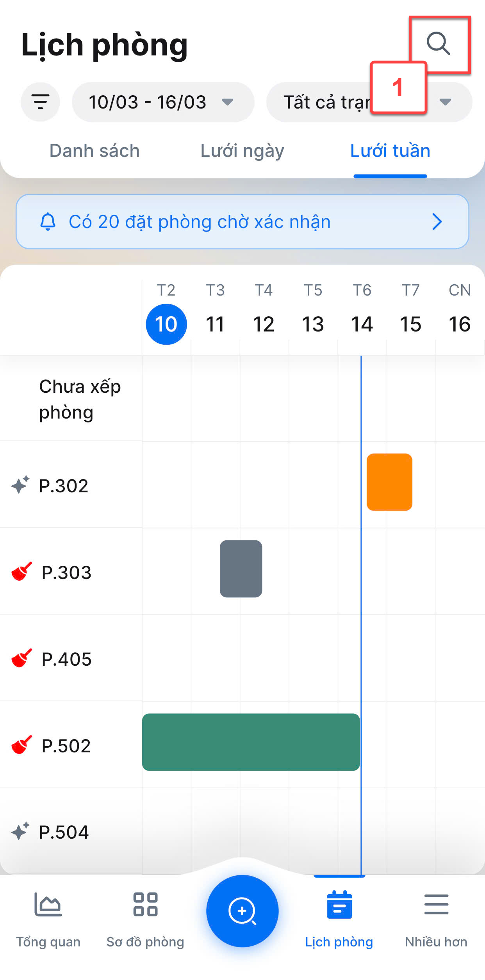Viewport: 485px width, 980px height.
Task: Select the Lưới tuần tab
Action: 390,151
